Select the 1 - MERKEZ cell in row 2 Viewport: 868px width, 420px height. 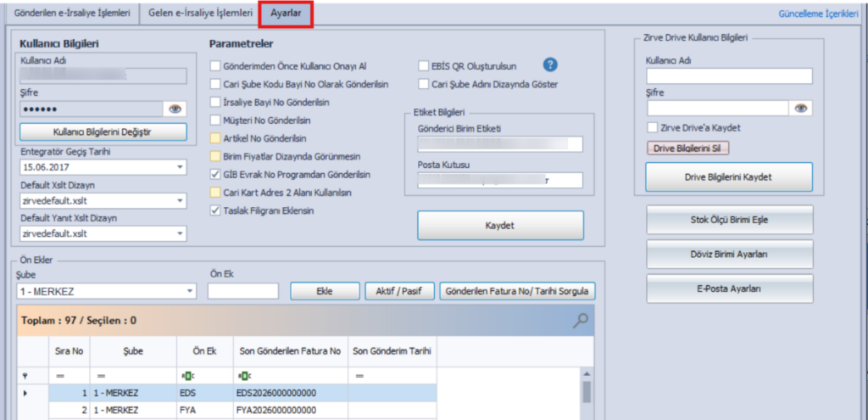pyautogui.click(x=133, y=411)
